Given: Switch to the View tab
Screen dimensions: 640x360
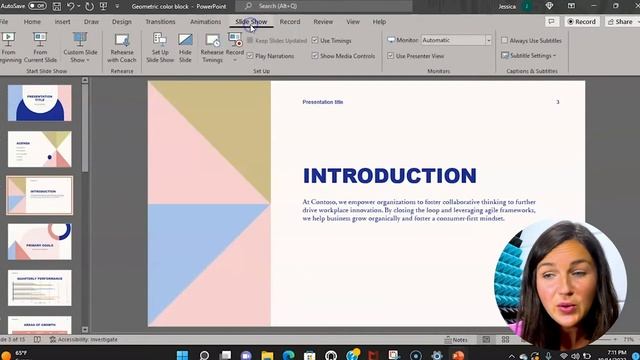Looking at the screenshot, I should click(x=353, y=22).
